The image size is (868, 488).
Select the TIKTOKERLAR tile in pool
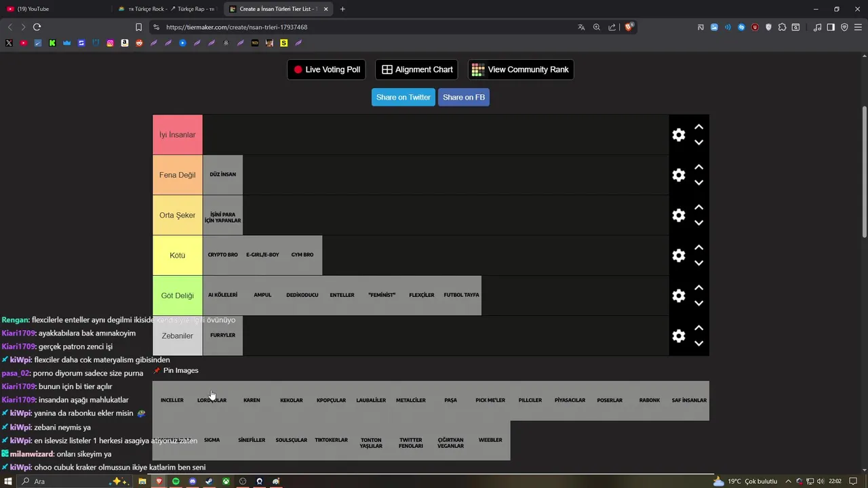[x=331, y=441]
